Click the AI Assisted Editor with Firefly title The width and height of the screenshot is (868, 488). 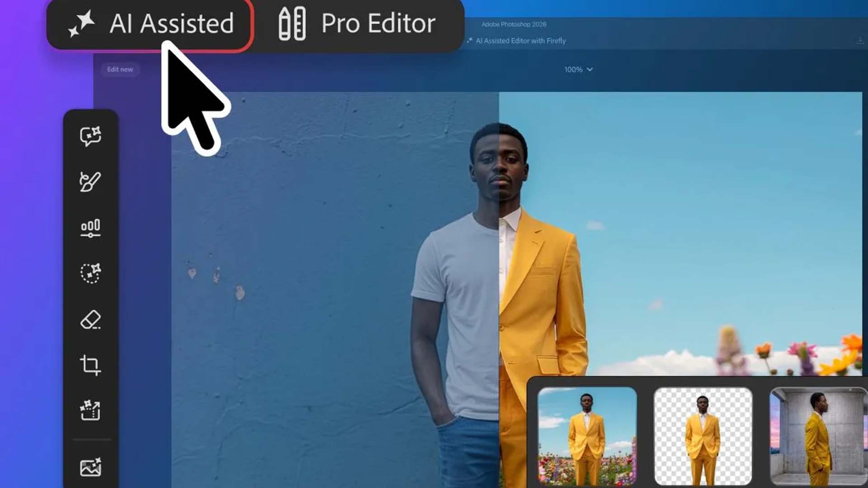click(x=520, y=41)
